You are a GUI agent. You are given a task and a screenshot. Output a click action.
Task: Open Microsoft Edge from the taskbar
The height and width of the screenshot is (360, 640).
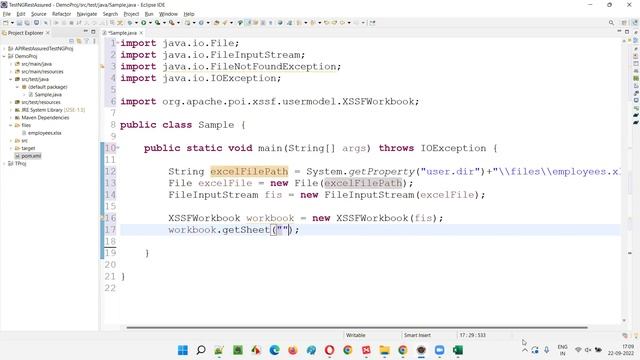coord(274,350)
